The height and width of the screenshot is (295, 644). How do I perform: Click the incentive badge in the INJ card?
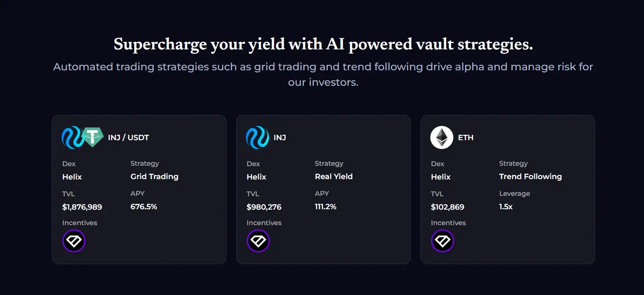pyautogui.click(x=258, y=241)
